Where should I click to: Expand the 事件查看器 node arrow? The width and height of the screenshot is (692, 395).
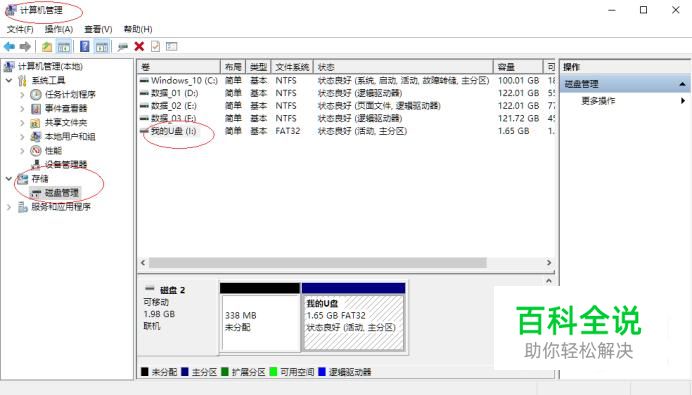(22, 109)
